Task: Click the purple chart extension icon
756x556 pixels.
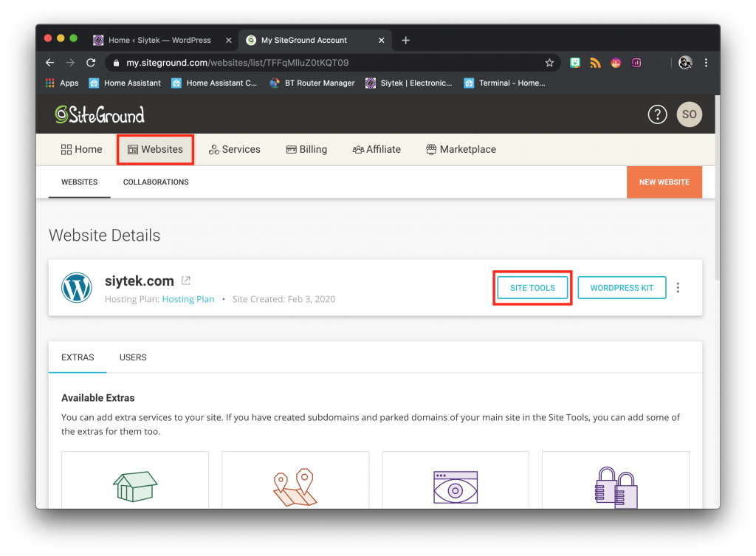Action: coord(636,63)
